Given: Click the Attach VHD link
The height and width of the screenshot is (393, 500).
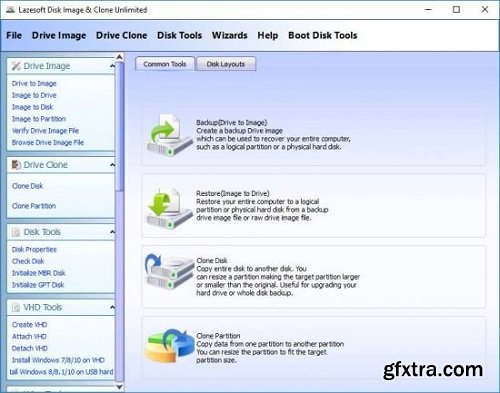Looking at the screenshot, I should tap(29, 336).
